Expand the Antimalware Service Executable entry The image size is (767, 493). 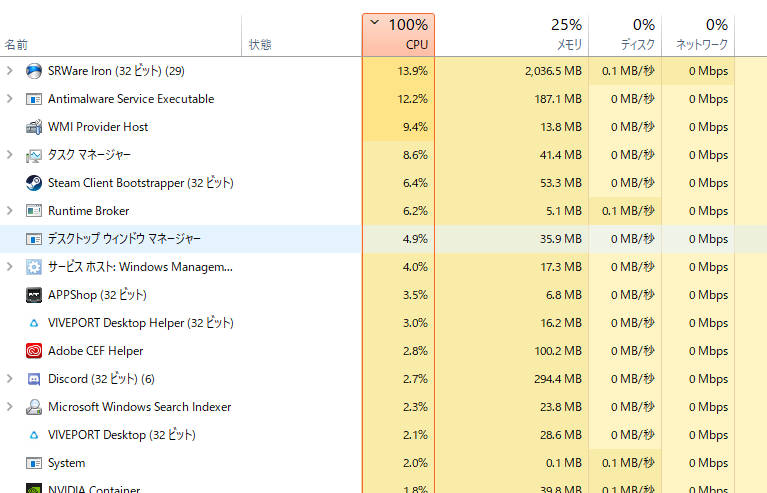pyautogui.click(x=10, y=99)
